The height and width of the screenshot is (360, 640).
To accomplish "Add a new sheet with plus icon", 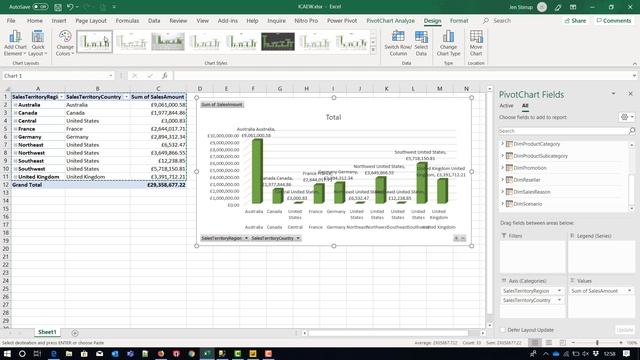I will pos(75,333).
